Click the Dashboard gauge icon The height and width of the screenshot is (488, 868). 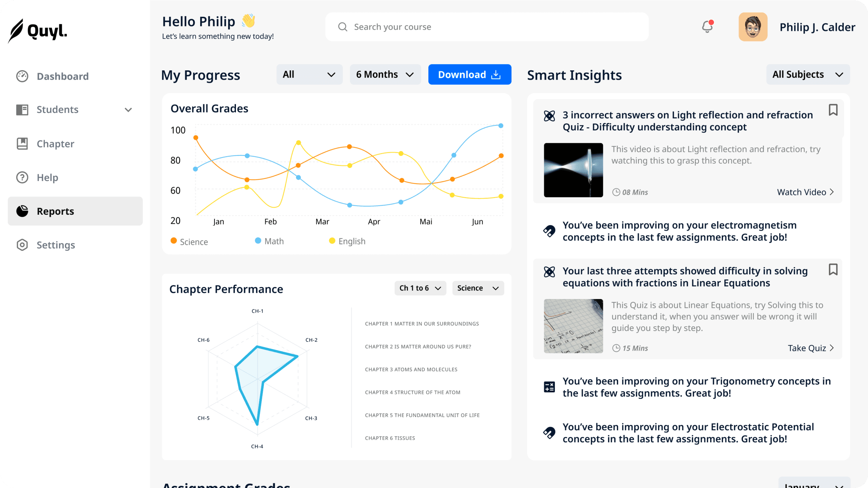[x=22, y=76]
